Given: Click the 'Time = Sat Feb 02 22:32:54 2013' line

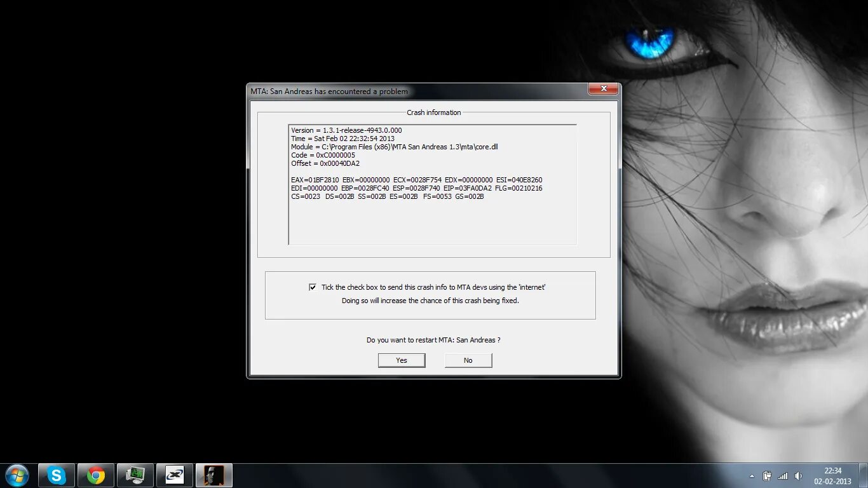Looking at the screenshot, I should tap(342, 139).
